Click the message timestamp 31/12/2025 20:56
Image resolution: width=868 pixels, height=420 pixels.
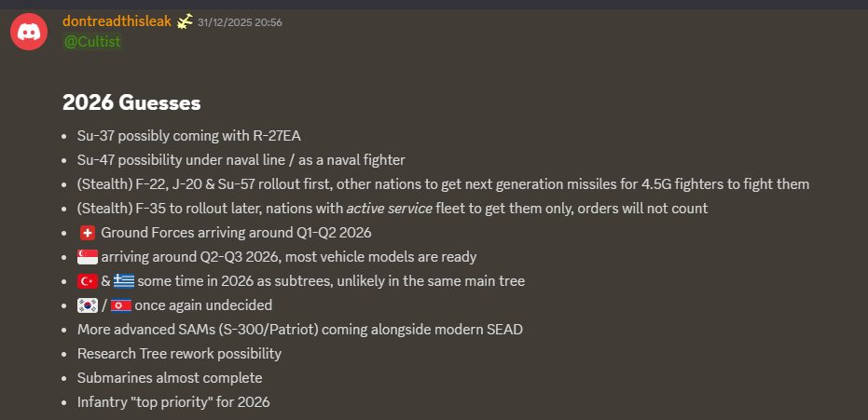[x=240, y=22]
